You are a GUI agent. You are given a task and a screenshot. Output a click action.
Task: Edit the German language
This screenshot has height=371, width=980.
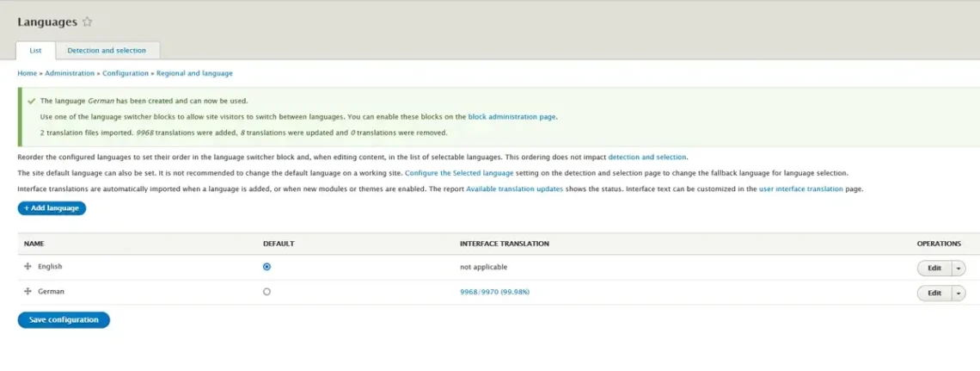coord(934,294)
